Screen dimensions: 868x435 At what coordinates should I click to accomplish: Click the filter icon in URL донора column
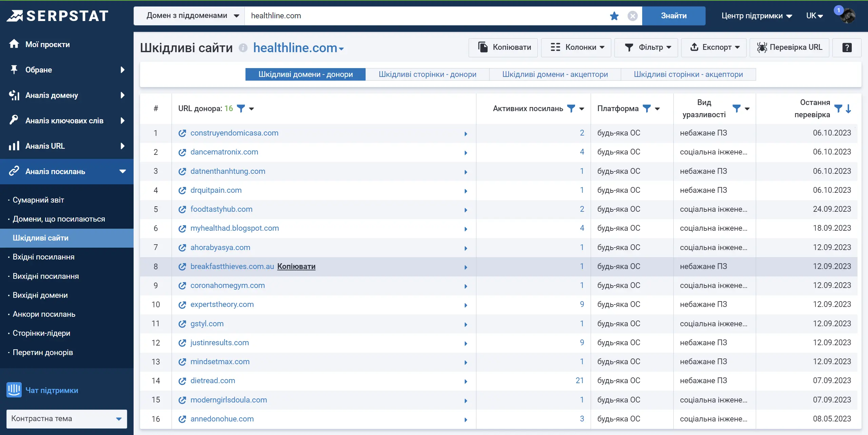click(241, 108)
